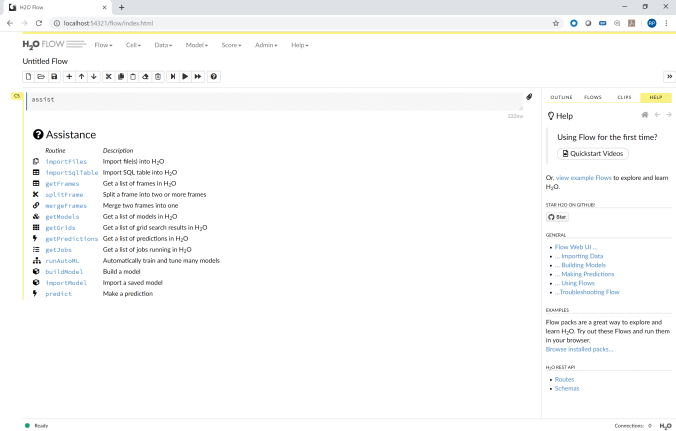Open the Admin dropdown menu
The image size is (676, 431).
(x=266, y=45)
